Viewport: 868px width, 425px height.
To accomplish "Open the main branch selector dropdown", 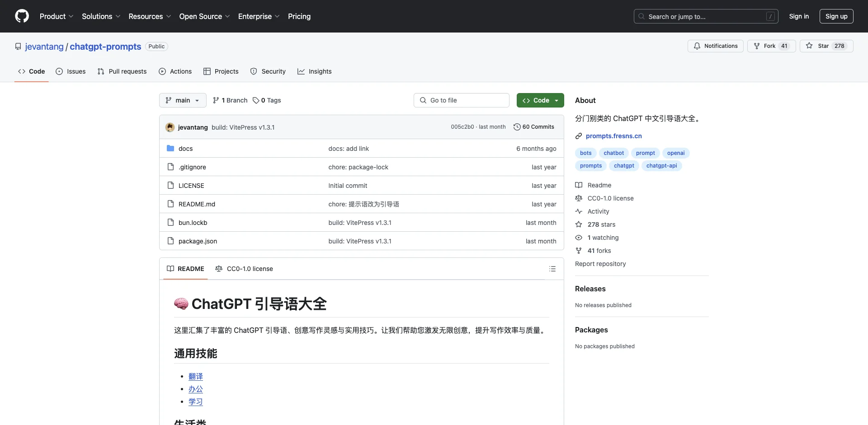I will (183, 100).
